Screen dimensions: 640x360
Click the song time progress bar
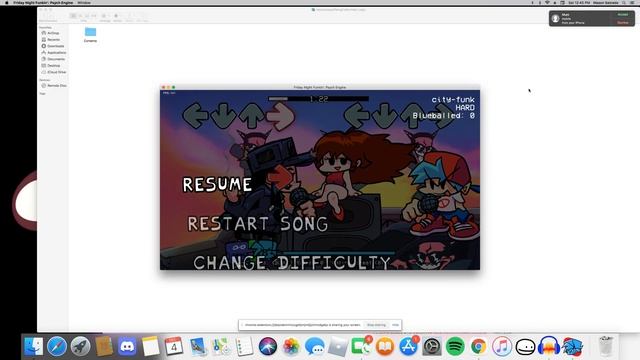[x=318, y=99]
